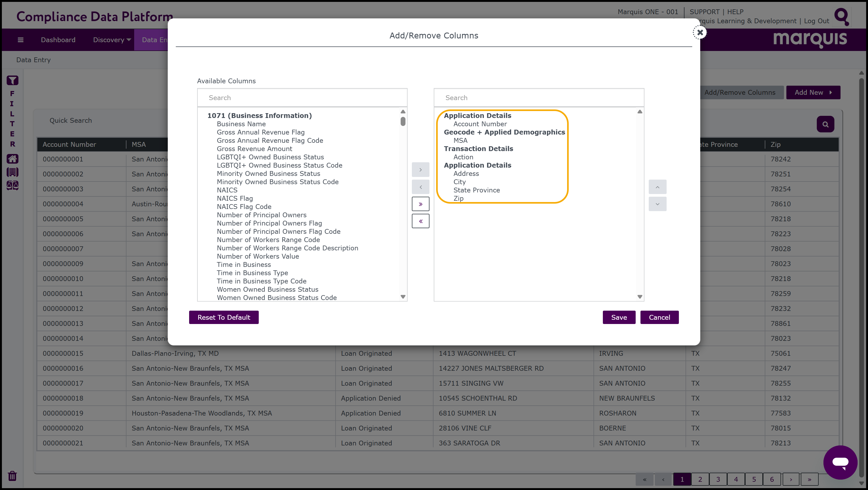Viewport: 868px width, 490px height.
Task: Click the Available Columns search field
Action: pos(302,98)
